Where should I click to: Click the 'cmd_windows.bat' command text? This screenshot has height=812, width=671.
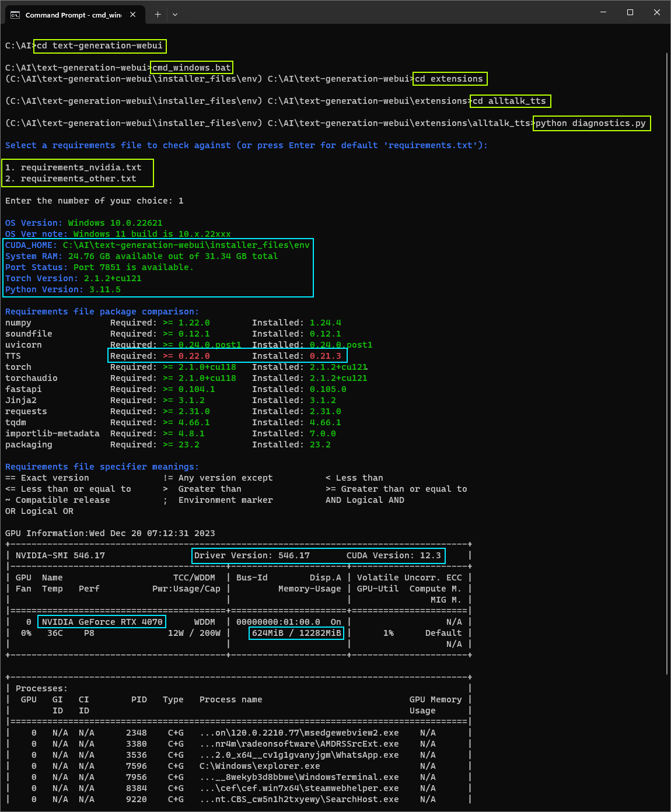click(191, 68)
